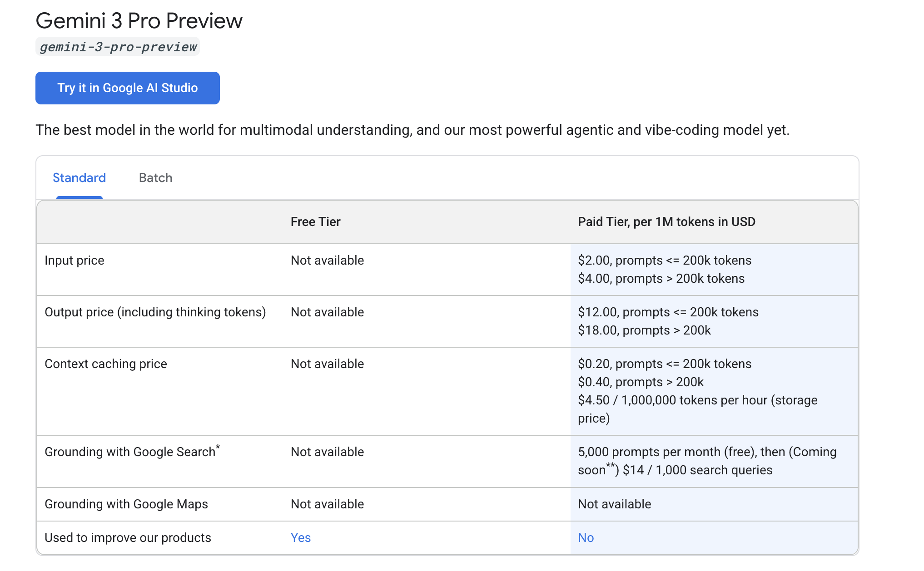Click the Output price including thinking tokens label
The width and height of the screenshot is (924, 571).
pos(155,312)
